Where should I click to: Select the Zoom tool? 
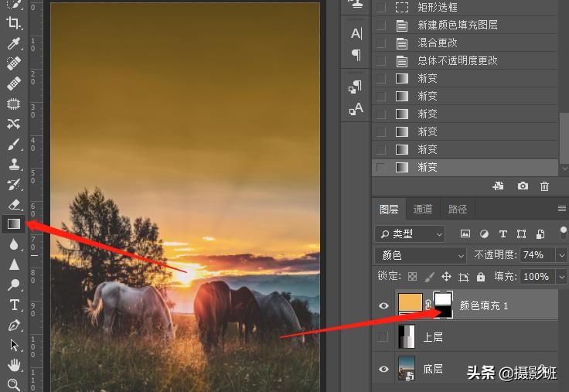[x=14, y=384]
